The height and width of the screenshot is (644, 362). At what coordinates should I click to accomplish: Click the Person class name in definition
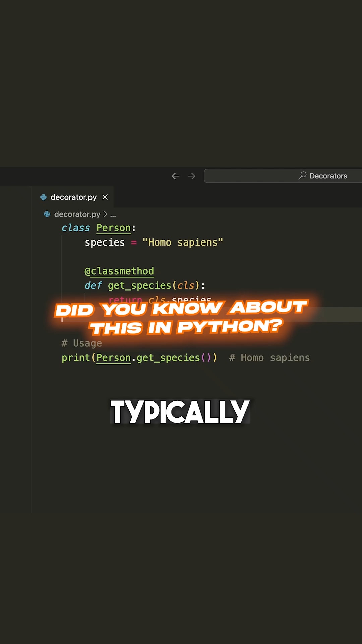pyautogui.click(x=113, y=228)
